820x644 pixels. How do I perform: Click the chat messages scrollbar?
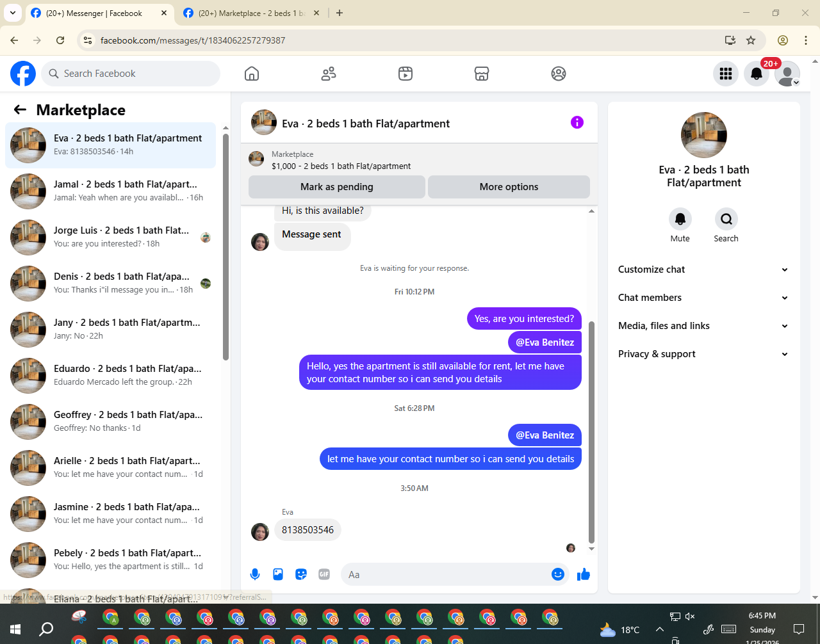pos(591,432)
